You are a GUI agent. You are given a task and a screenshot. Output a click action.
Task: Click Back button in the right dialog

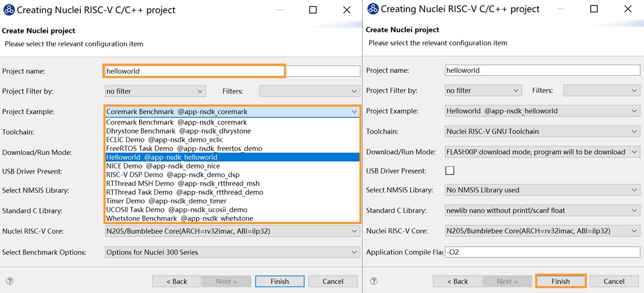click(x=456, y=281)
